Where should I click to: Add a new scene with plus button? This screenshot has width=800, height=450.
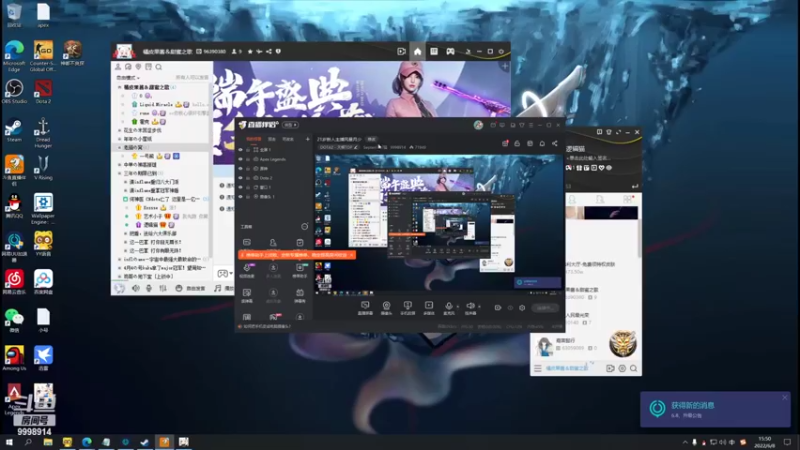308,139
